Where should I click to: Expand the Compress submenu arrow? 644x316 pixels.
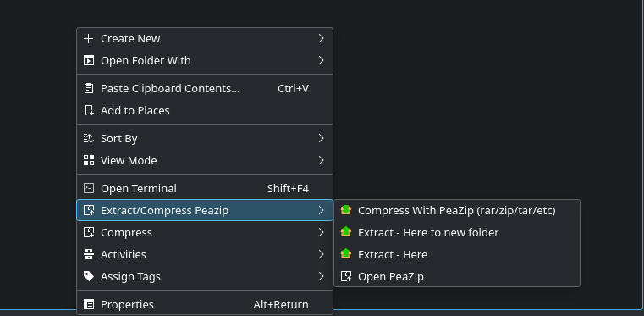pos(322,233)
